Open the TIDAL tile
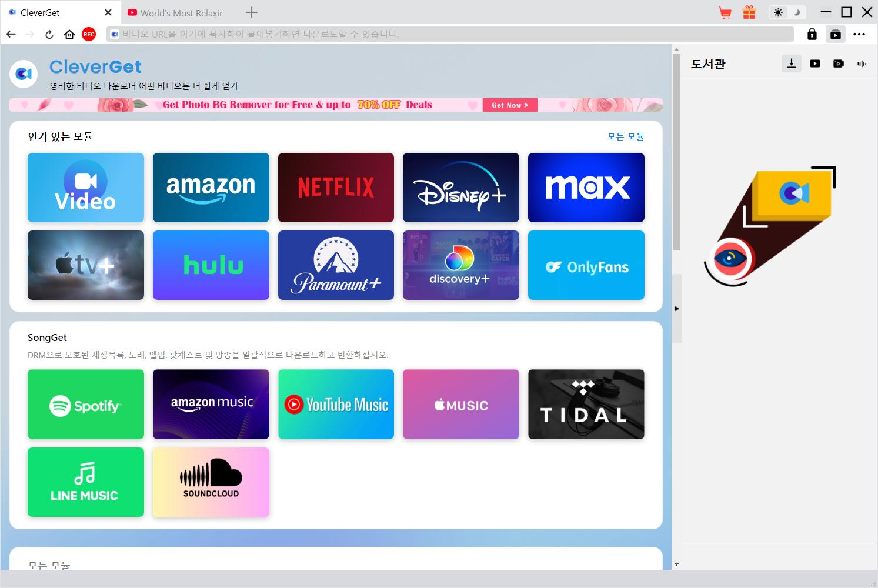Screen dimensions: 878x588 586,405
